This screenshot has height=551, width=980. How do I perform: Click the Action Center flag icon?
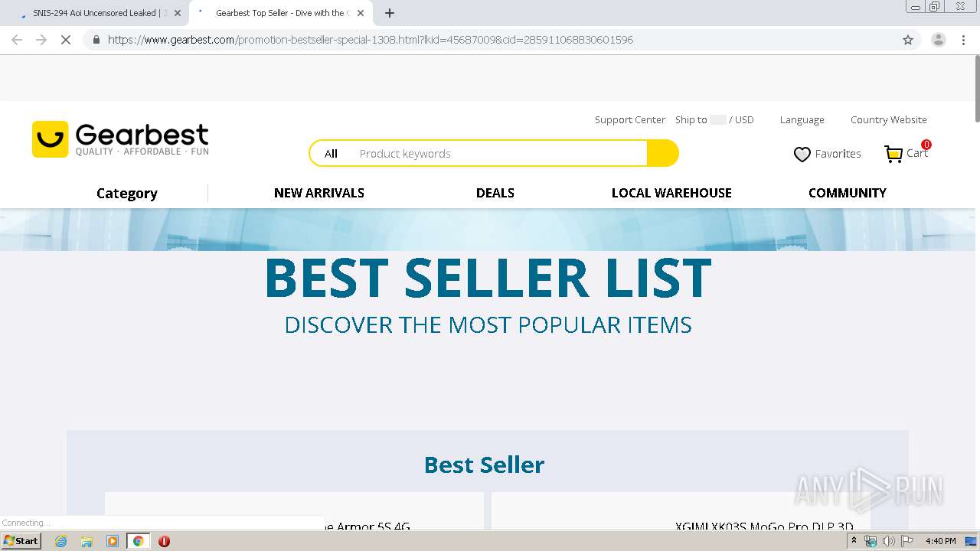907,541
